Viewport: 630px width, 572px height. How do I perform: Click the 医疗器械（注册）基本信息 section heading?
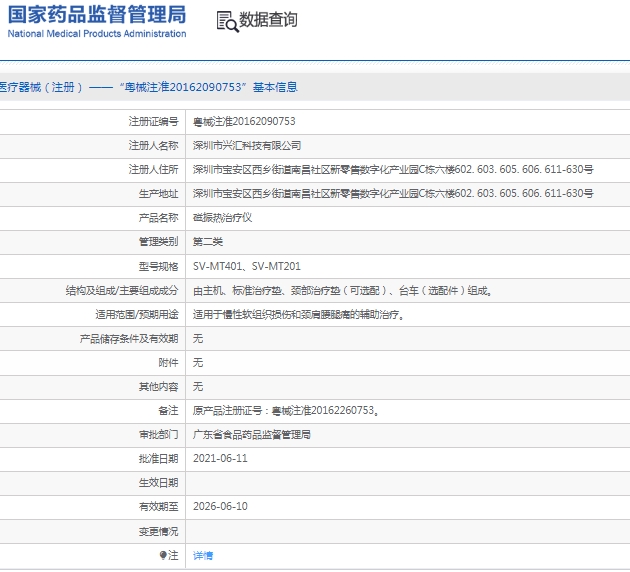[148, 87]
